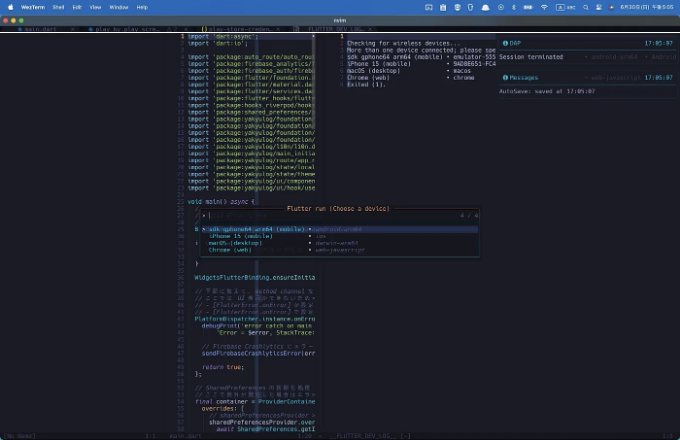This screenshot has width=680, height=440.
Task: Click the 'Chrome (web) • chrome' log line
Action: (410, 78)
